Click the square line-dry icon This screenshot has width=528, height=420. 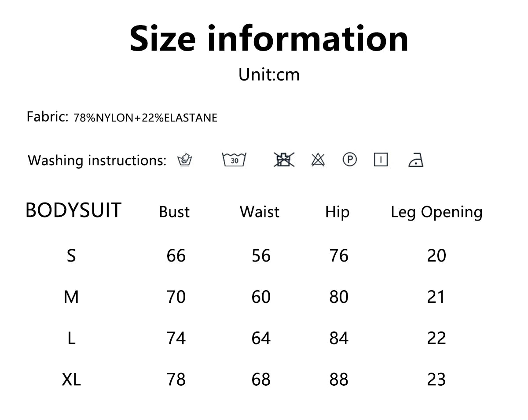[381, 159]
